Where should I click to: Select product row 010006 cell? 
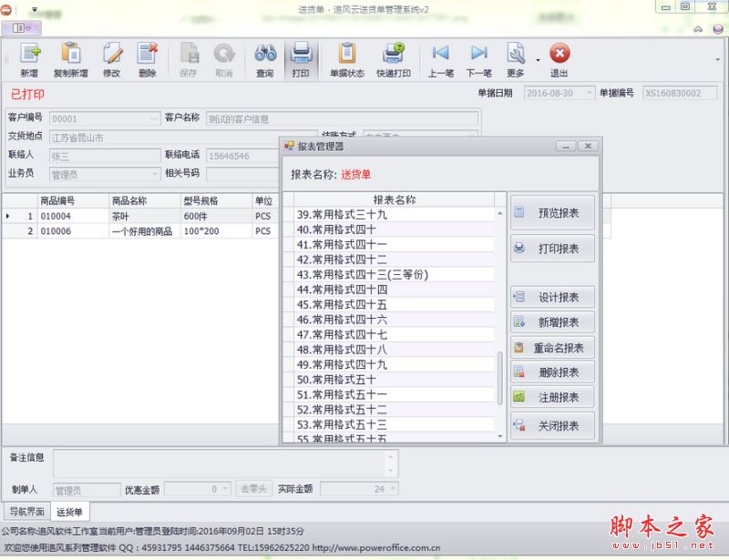click(73, 231)
